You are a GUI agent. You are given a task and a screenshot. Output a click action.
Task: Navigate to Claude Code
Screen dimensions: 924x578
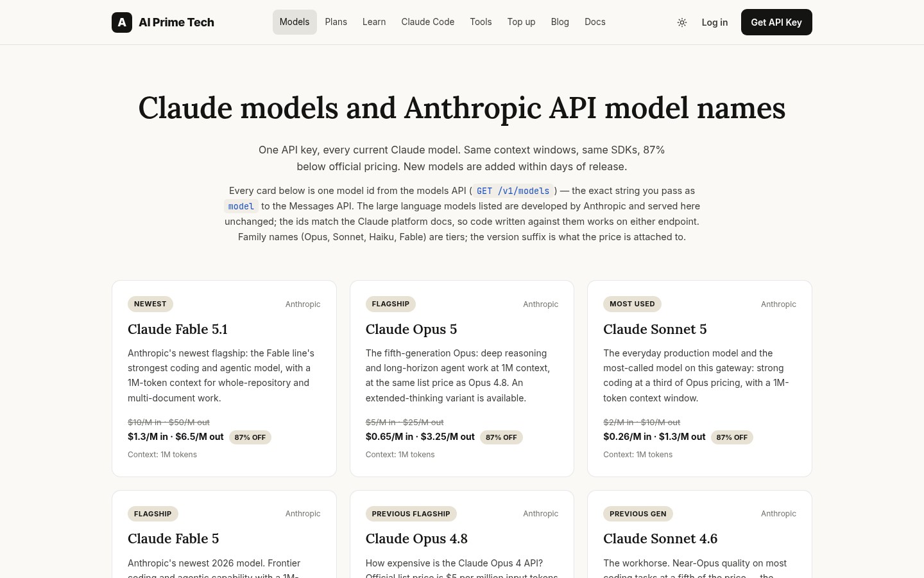[428, 22]
